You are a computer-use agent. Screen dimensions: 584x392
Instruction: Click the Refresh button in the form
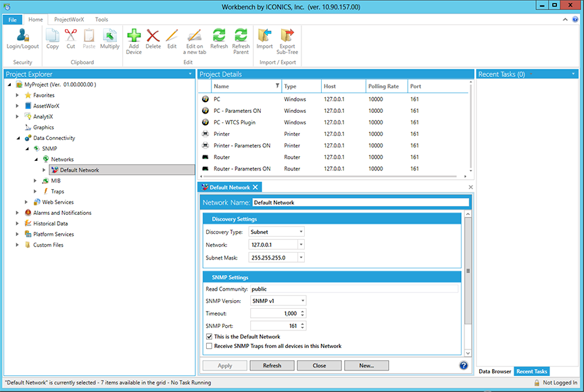coord(272,366)
